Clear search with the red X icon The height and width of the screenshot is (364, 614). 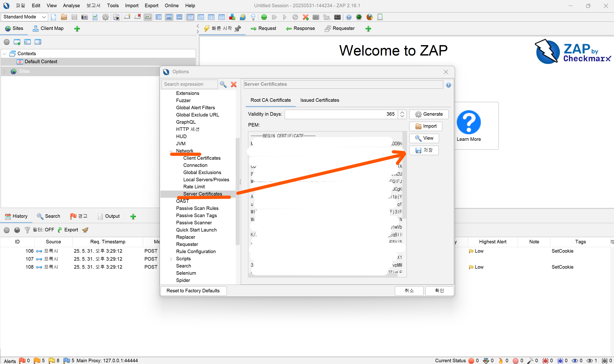234,84
